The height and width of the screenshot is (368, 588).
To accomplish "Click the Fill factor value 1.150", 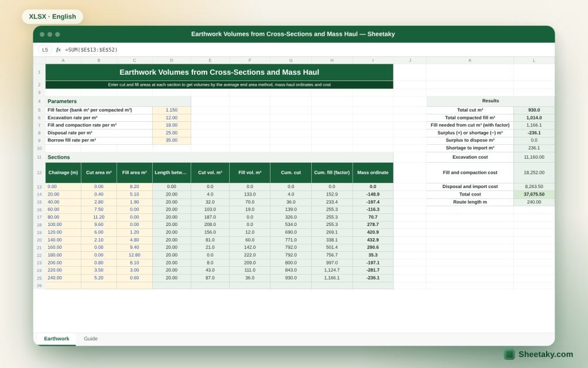I will pos(171,110).
